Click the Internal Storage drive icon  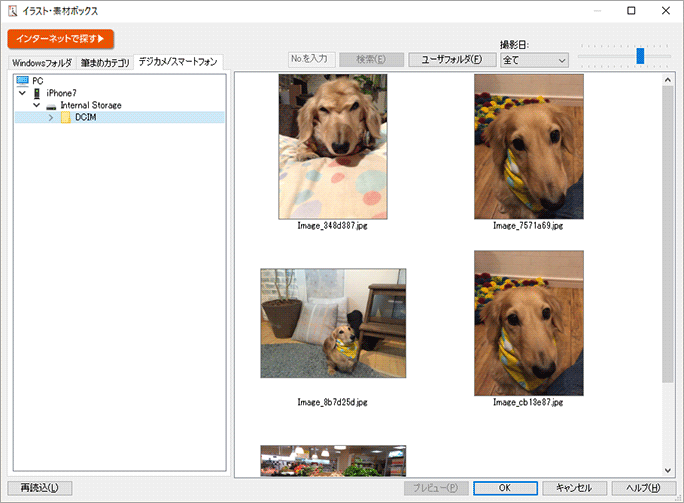pos(51,105)
